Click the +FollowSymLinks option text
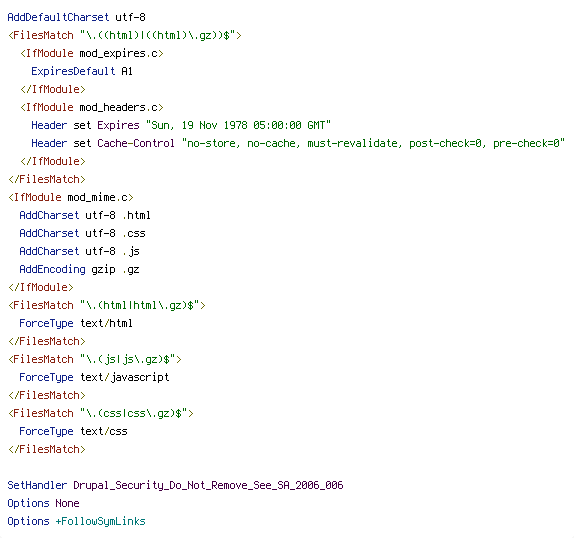This screenshot has height=538, width=574. click(x=100, y=521)
